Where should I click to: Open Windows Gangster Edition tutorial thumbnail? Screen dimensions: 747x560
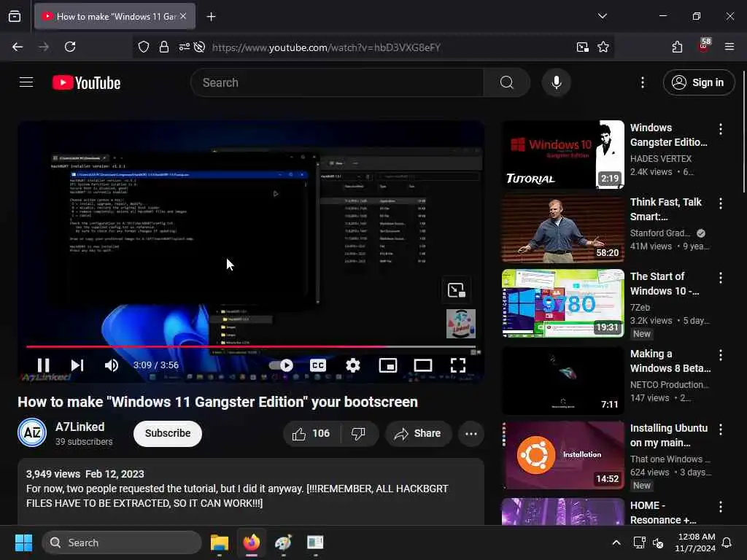coord(562,155)
